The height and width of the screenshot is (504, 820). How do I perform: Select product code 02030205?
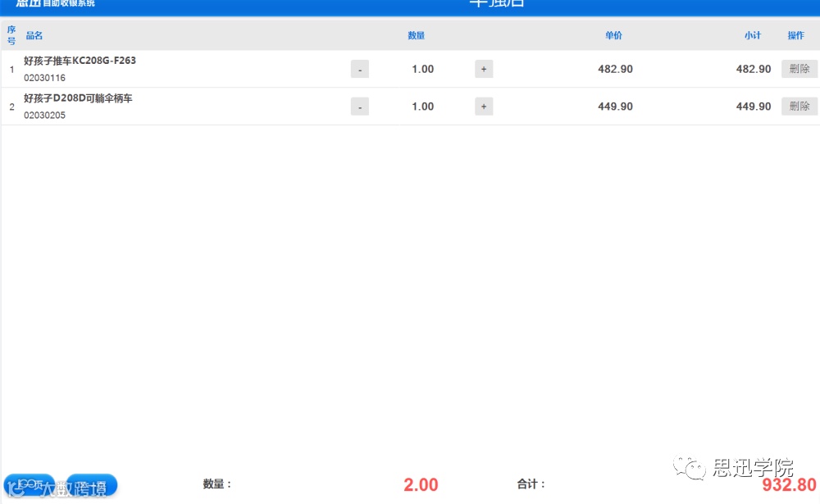[x=44, y=116]
